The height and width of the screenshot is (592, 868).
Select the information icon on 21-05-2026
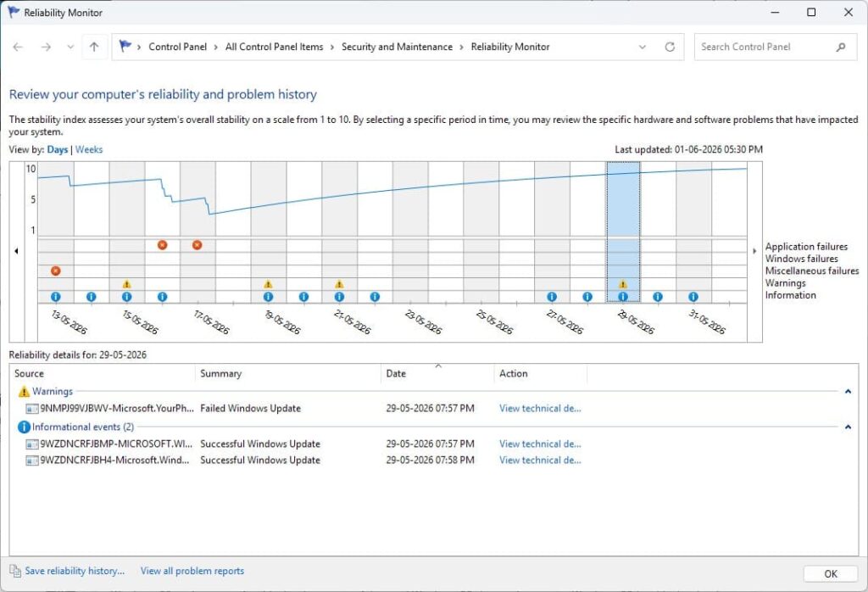click(339, 297)
